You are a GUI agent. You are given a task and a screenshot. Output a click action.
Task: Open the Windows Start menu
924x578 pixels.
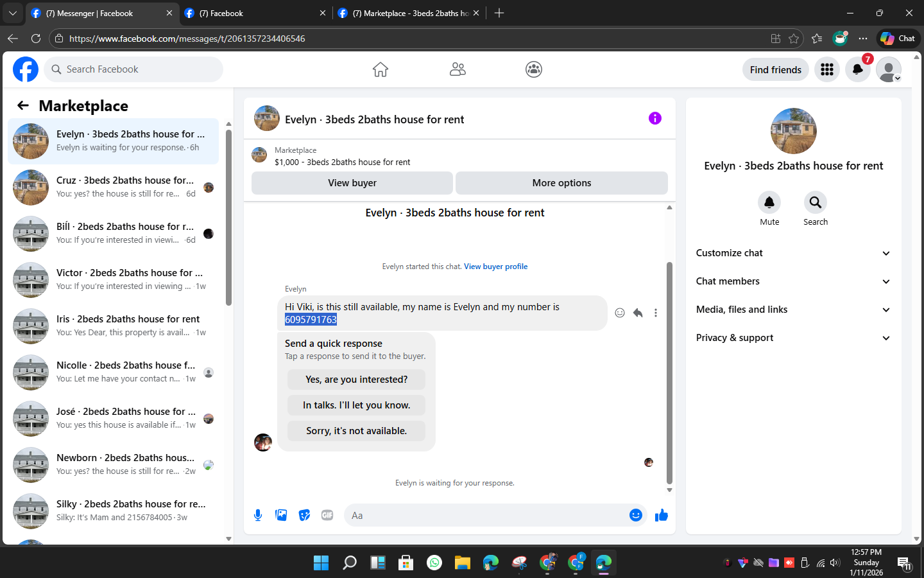click(321, 563)
